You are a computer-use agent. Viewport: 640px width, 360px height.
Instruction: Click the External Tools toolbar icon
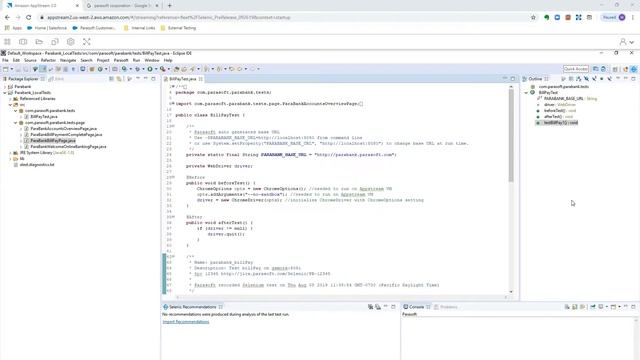162,69
